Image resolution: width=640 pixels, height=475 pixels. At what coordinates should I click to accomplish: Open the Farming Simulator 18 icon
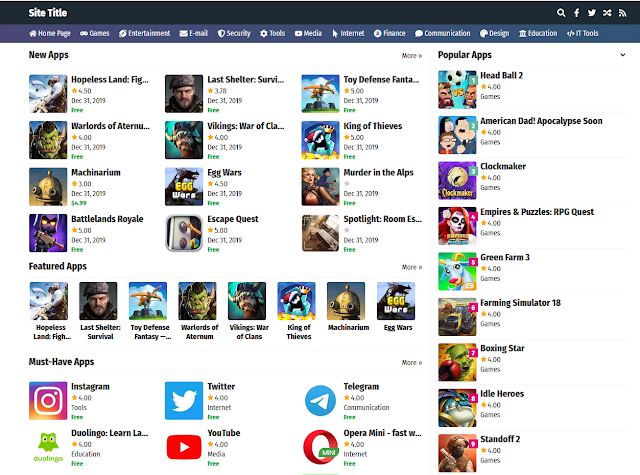pyautogui.click(x=457, y=317)
